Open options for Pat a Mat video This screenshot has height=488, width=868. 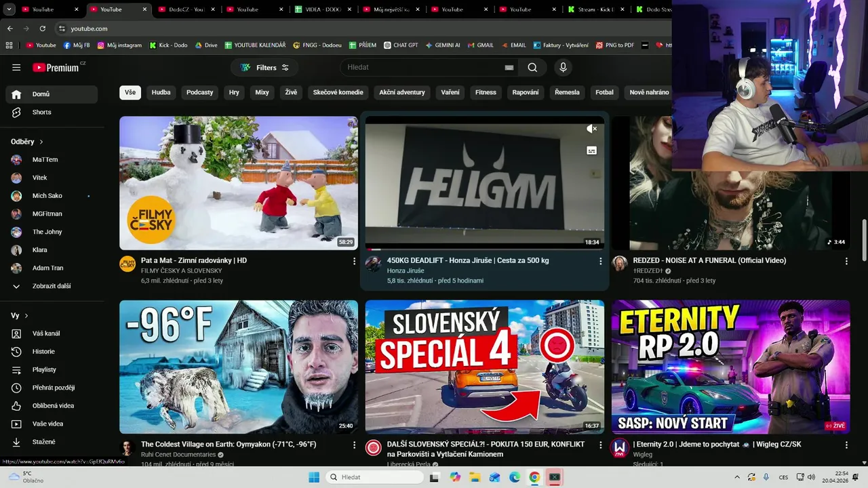pyautogui.click(x=354, y=261)
